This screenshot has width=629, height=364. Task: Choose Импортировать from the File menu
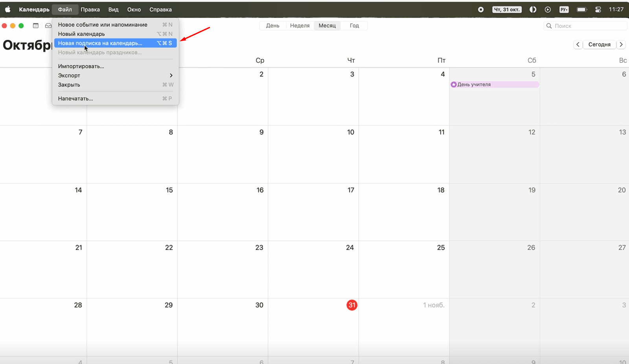point(81,66)
